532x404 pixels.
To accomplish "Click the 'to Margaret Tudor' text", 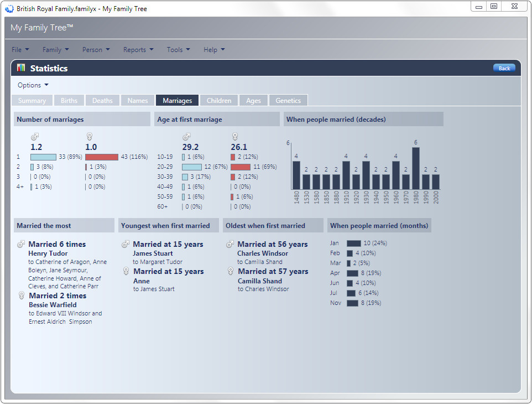I will coord(158,262).
